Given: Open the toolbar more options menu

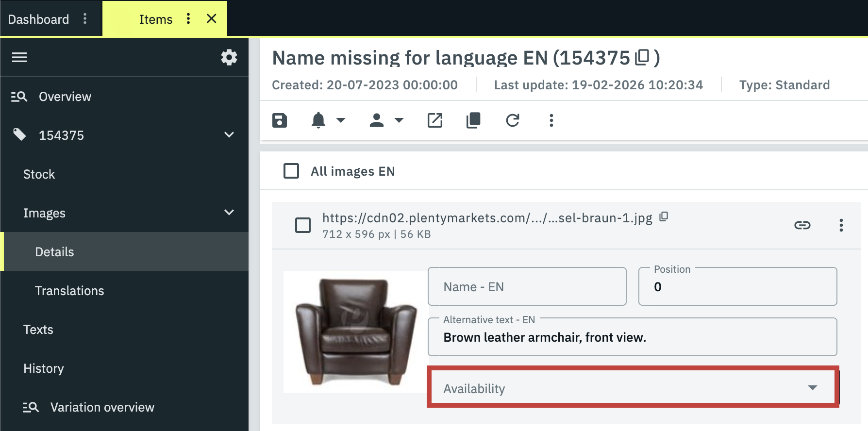Looking at the screenshot, I should tap(551, 120).
